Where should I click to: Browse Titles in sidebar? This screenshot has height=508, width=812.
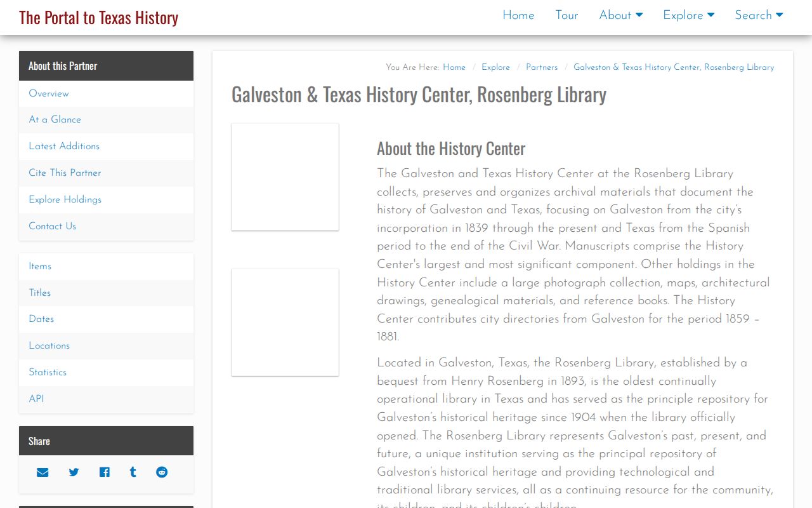pos(106,293)
